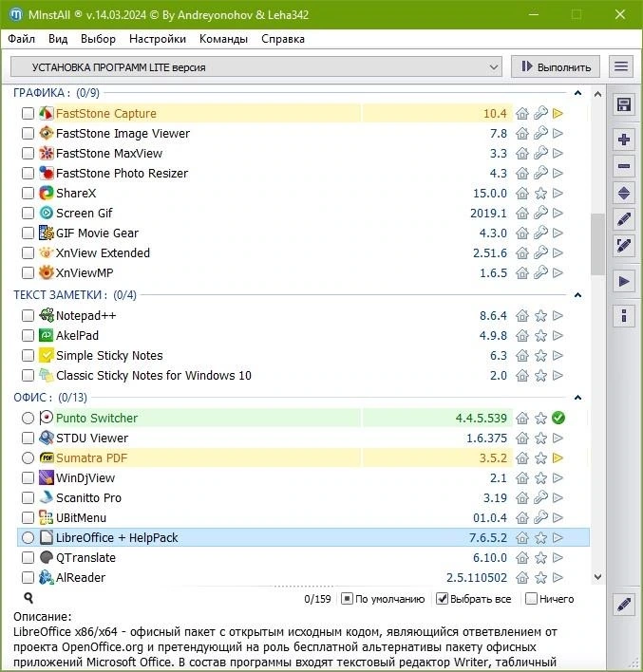Viewport: 643px width, 672px height.
Task: Click the info icon in the sidebar
Action: [624, 316]
